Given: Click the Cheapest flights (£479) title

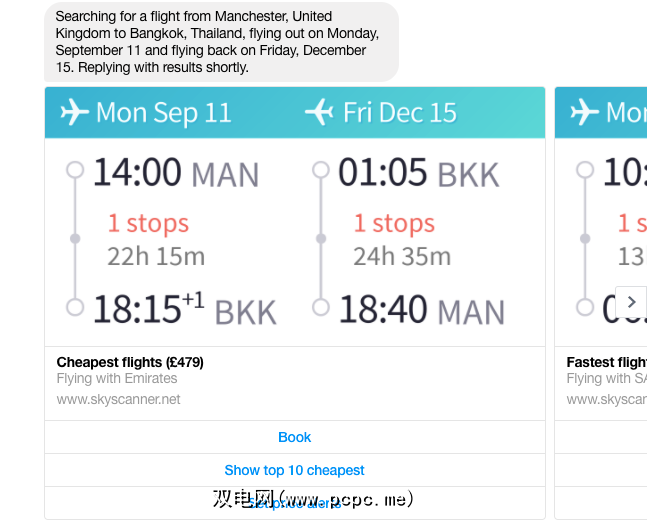Looking at the screenshot, I should coord(130,362).
